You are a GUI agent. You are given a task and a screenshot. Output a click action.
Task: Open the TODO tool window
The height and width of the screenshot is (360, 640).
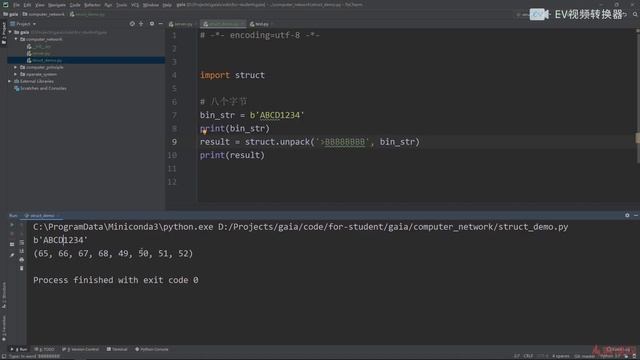pyautogui.click(x=44, y=349)
